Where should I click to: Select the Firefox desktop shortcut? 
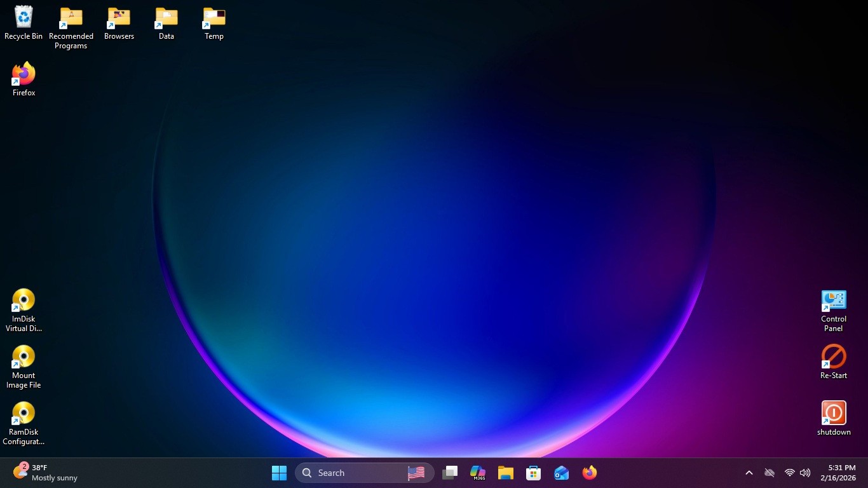click(24, 79)
